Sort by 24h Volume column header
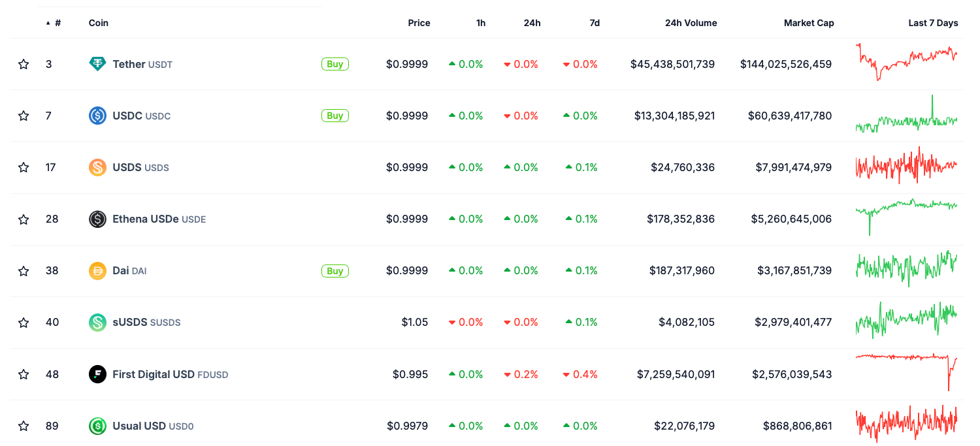 point(691,23)
